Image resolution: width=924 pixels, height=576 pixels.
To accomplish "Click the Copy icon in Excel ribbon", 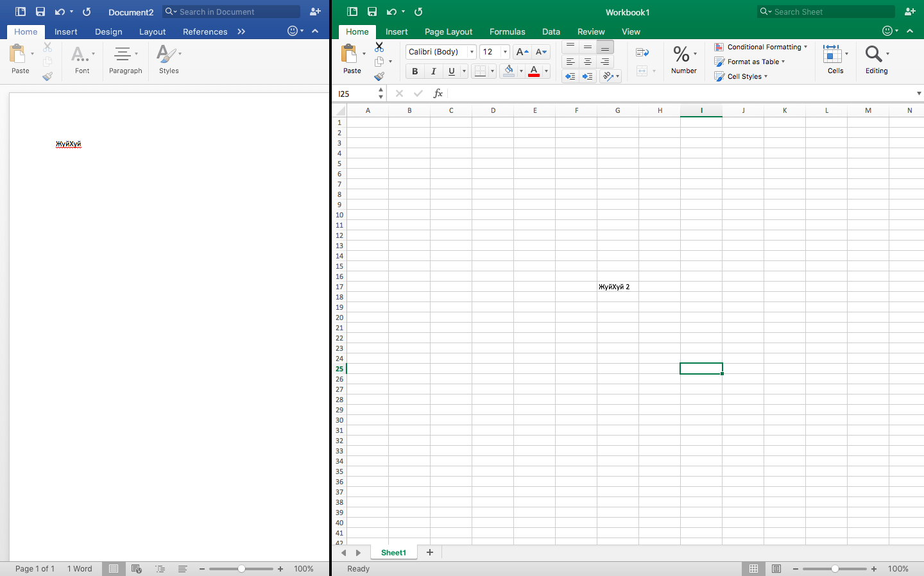I will pos(379,62).
